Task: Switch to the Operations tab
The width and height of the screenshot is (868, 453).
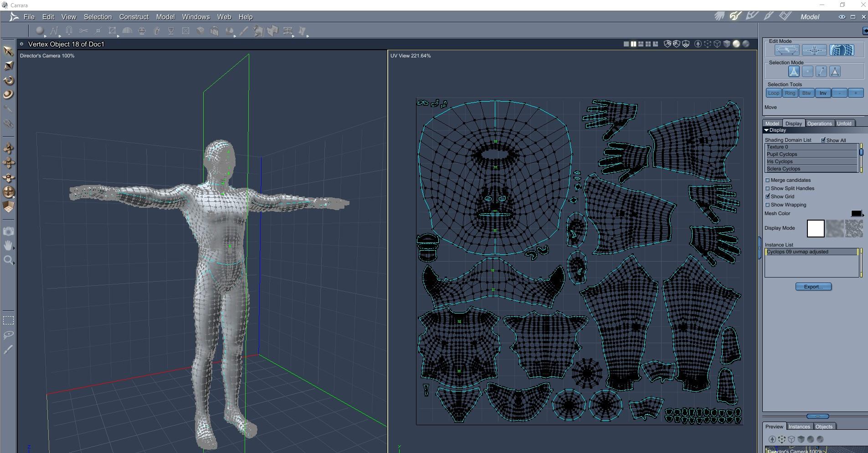Action: coord(819,124)
